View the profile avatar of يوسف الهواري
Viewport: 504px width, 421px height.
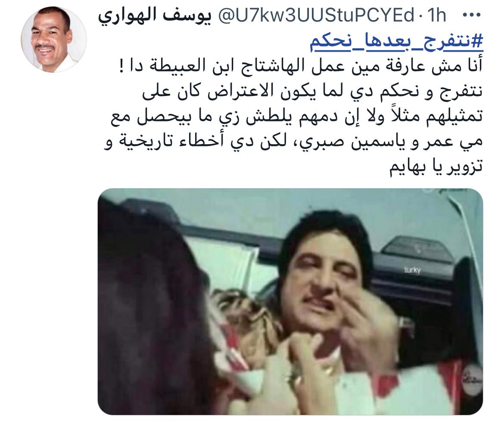[x=54, y=39]
